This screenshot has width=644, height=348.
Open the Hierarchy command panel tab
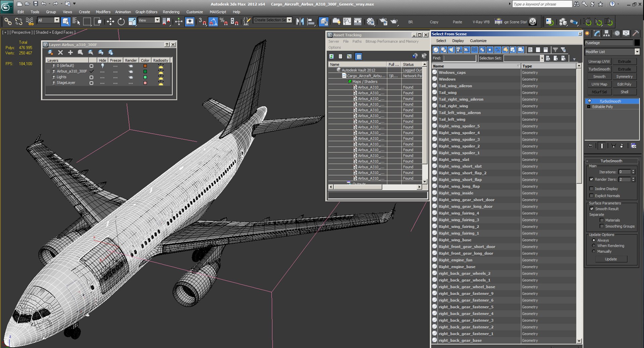click(x=606, y=33)
